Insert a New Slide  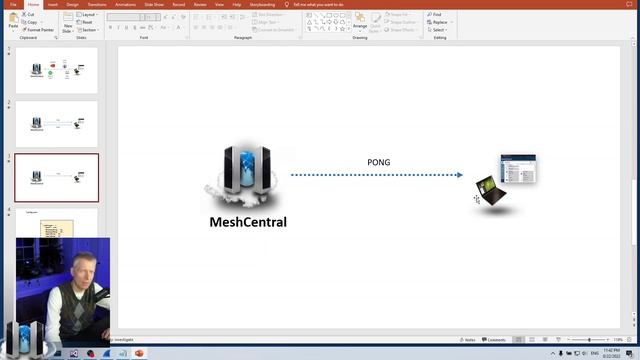pyautogui.click(x=68, y=22)
